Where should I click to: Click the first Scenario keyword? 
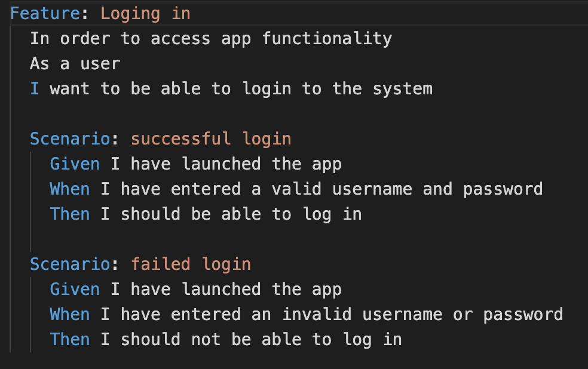click(x=70, y=139)
